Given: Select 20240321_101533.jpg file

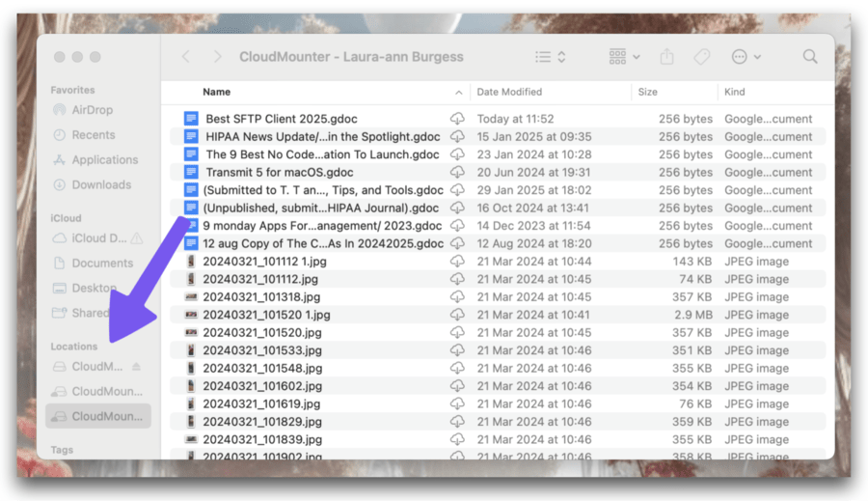Looking at the screenshot, I should click(x=261, y=350).
